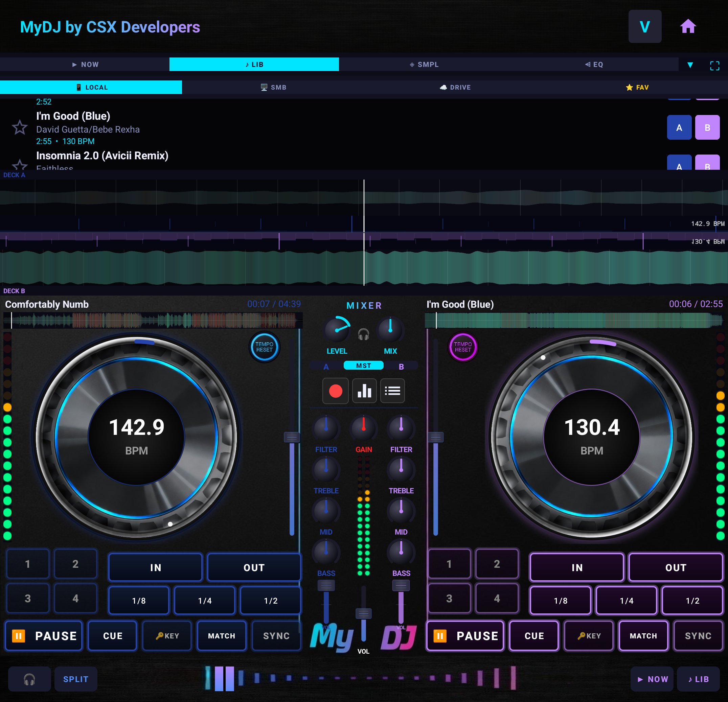
Task: Reset tempo on deck B
Action: [x=463, y=347]
